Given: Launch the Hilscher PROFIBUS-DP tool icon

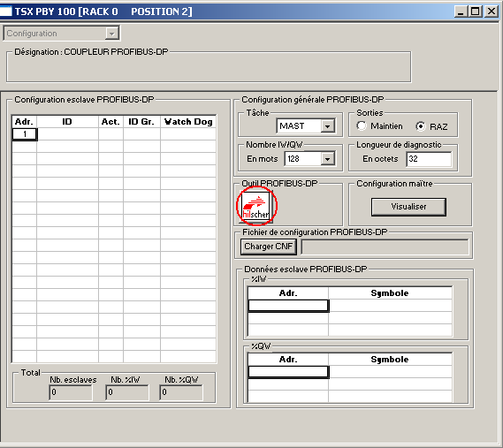Looking at the screenshot, I should coord(256,206).
